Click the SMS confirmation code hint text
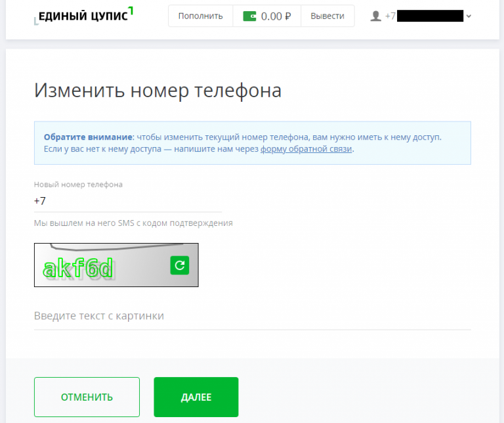The width and height of the screenshot is (504, 423). [133, 223]
